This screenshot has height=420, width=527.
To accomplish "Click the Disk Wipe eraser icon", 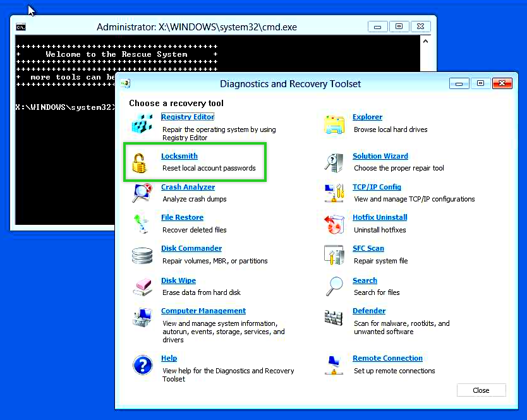I will click(x=142, y=287).
